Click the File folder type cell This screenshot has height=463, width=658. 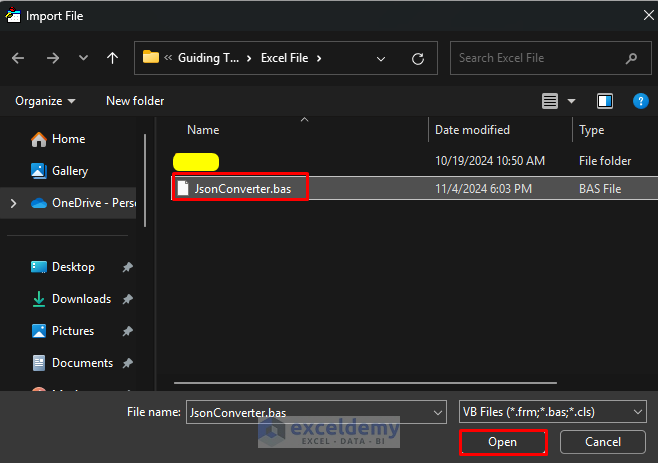pyautogui.click(x=605, y=161)
